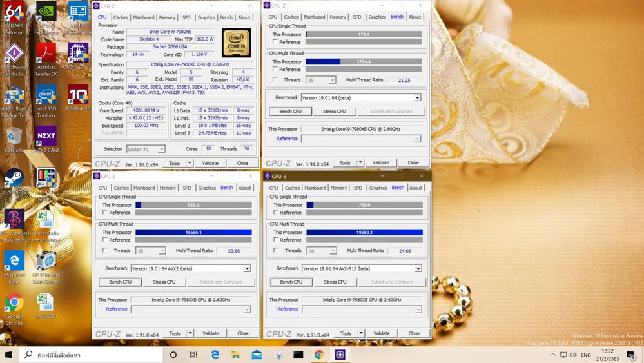Launch GeForce Experience desktop icon
The image size is (644, 363).
pos(46,17)
